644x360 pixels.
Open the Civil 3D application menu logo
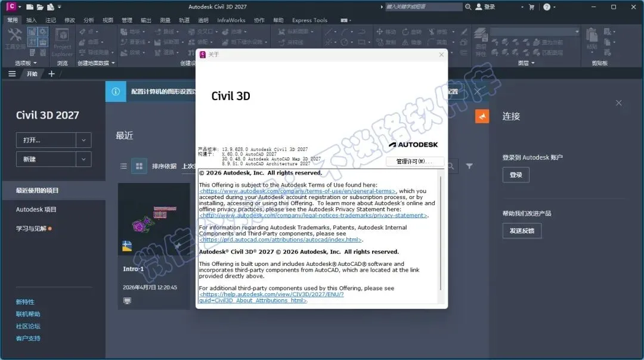(11, 7)
